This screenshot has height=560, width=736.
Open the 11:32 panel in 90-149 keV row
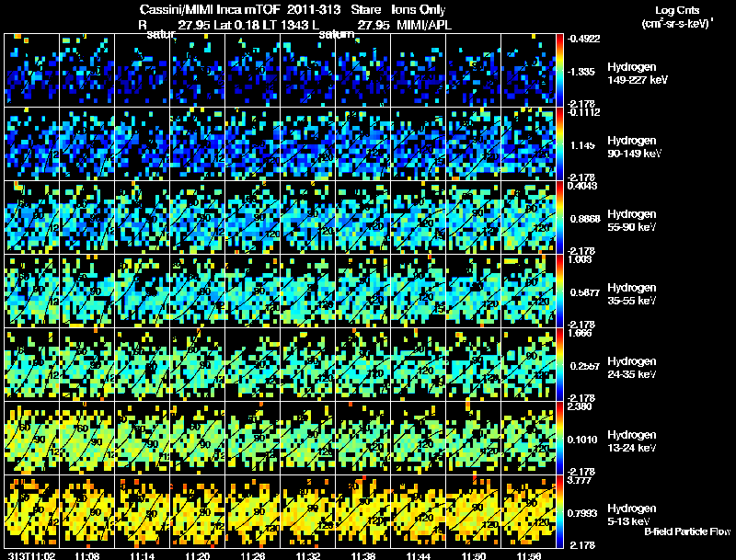coord(308,143)
